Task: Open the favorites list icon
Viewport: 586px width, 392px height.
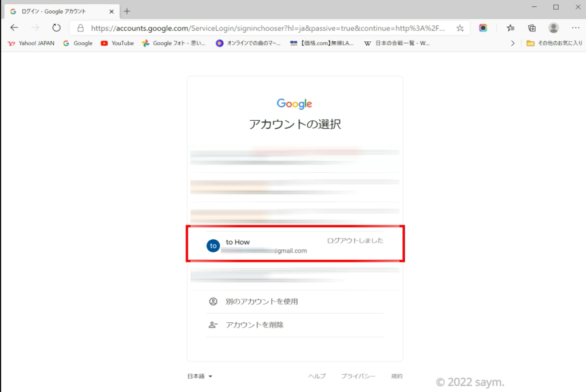Action: click(x=510, y=27)
